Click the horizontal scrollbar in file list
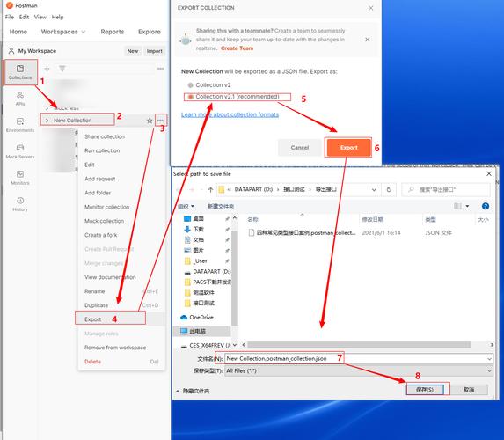 coord(359,345)
